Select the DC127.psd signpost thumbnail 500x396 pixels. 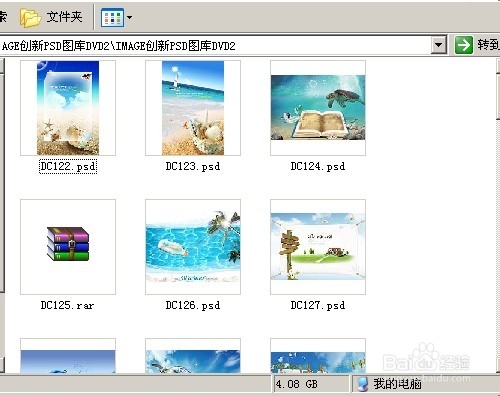318,247
